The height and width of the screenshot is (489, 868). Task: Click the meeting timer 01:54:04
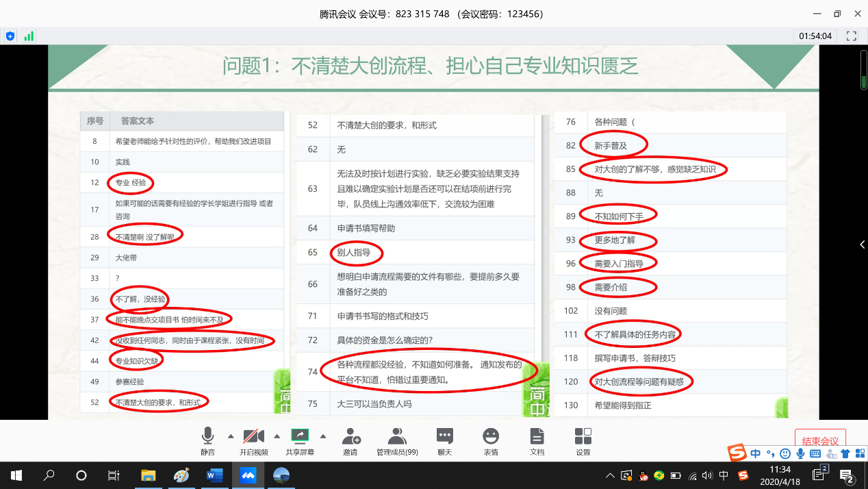pos(815,36)
